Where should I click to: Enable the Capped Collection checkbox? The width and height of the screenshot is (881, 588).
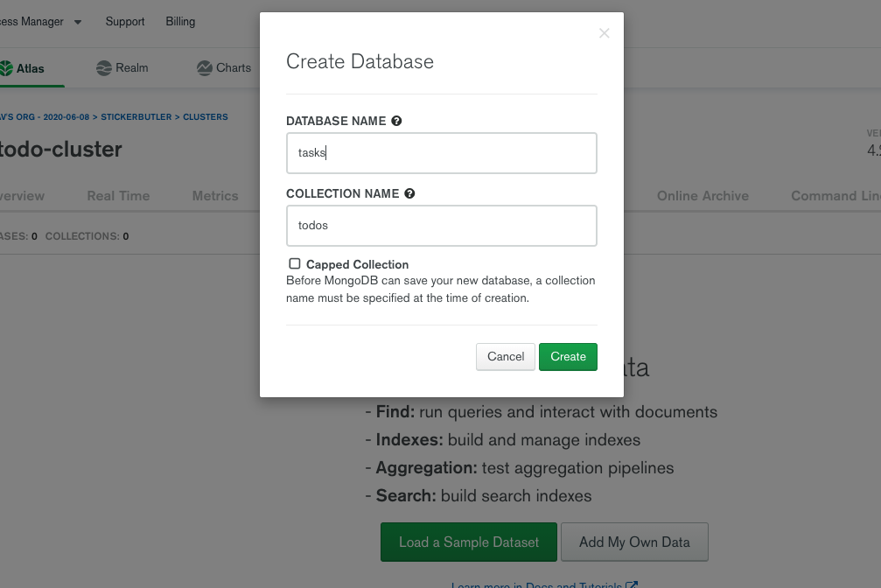coord(294,263)
